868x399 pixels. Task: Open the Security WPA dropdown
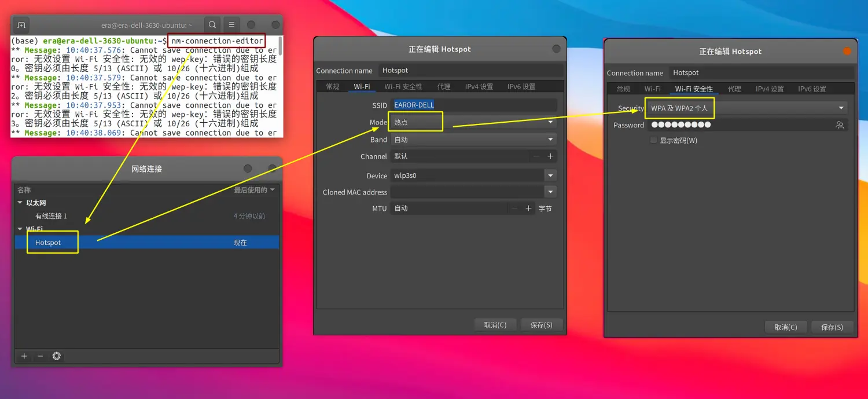click(745, 108)
